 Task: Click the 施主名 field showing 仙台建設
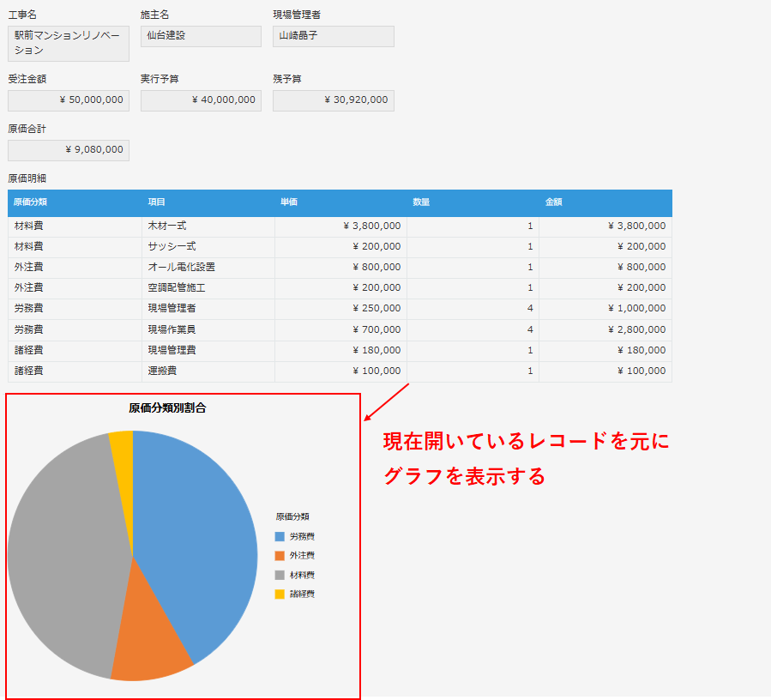click(201, 36)
